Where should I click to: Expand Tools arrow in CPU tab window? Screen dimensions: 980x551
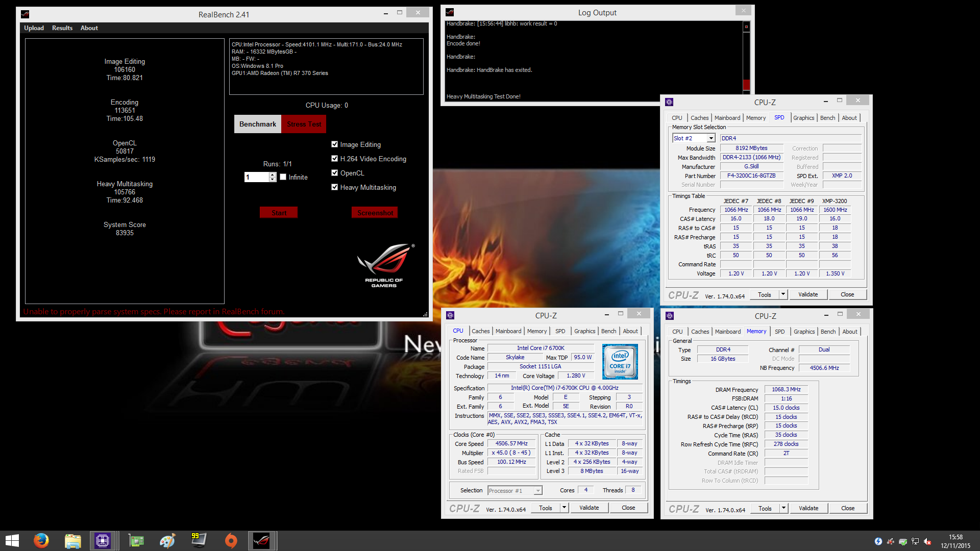click(564, 508)
